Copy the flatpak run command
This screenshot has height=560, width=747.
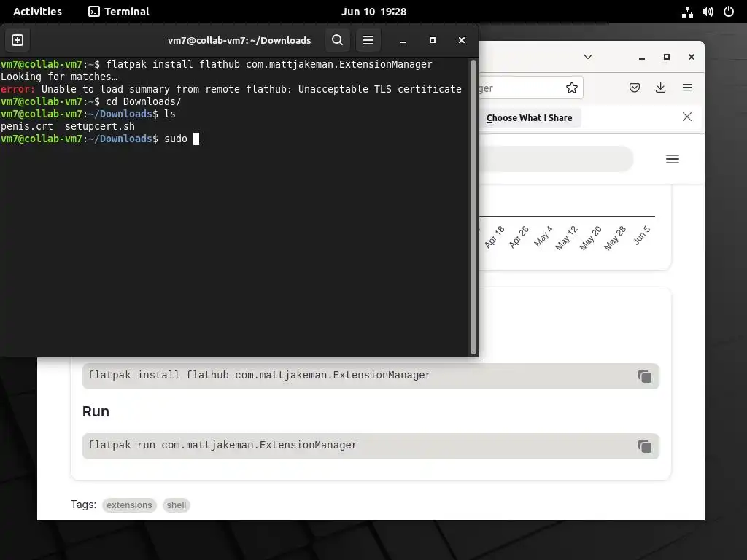(x=645, y=446)
